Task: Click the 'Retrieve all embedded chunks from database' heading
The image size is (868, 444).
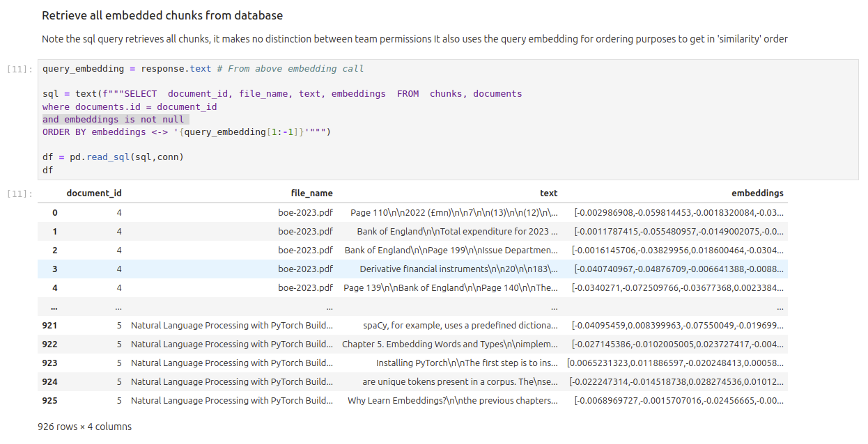Action: tap(162, 15)
